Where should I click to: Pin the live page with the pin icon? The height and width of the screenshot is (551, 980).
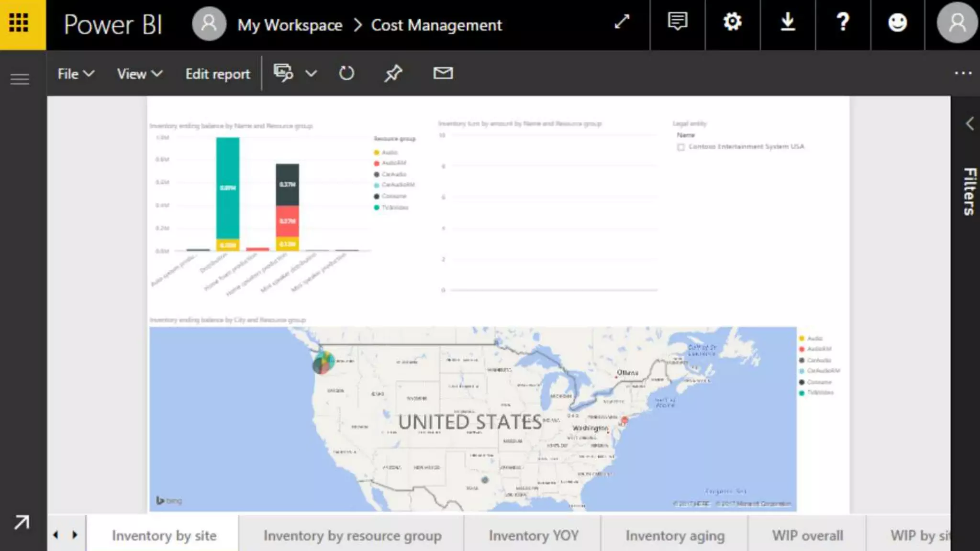(393, 73)
